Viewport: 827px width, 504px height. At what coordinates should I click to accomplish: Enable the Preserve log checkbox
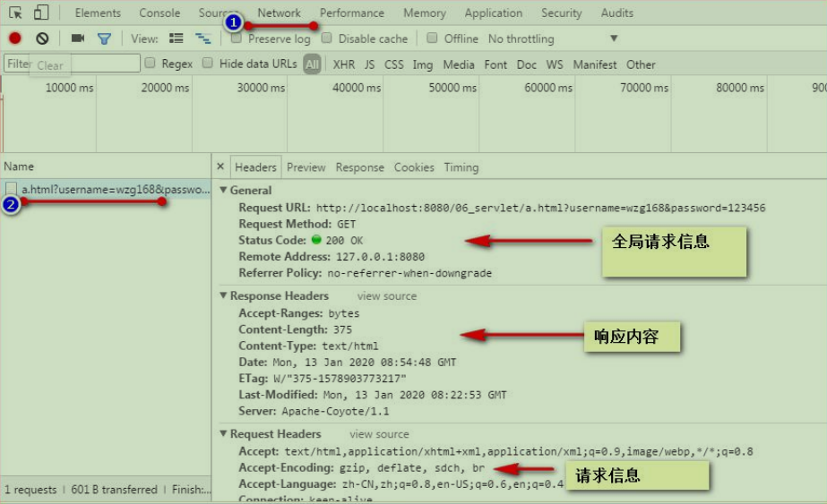click(237, 38)
